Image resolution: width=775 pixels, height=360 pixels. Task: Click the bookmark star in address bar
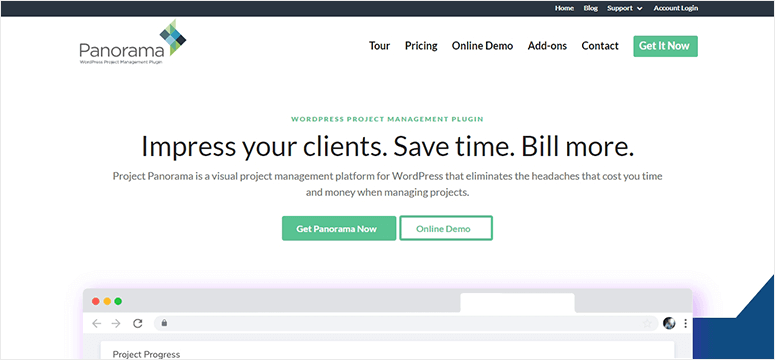click(647, 324)
